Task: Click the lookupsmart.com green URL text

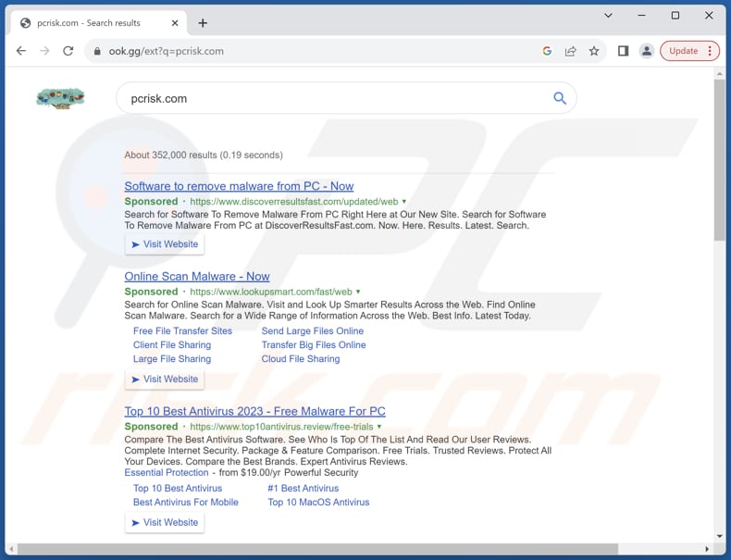Action: (x=271, y=292)
